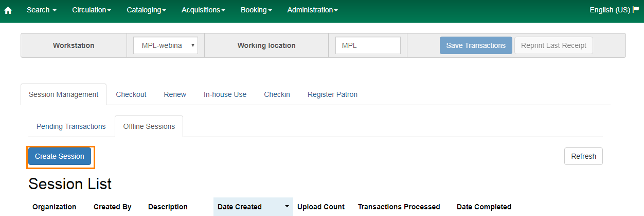Open the Acquisitions menu
This screenshot has height=216, width=644.
(203, 10)
